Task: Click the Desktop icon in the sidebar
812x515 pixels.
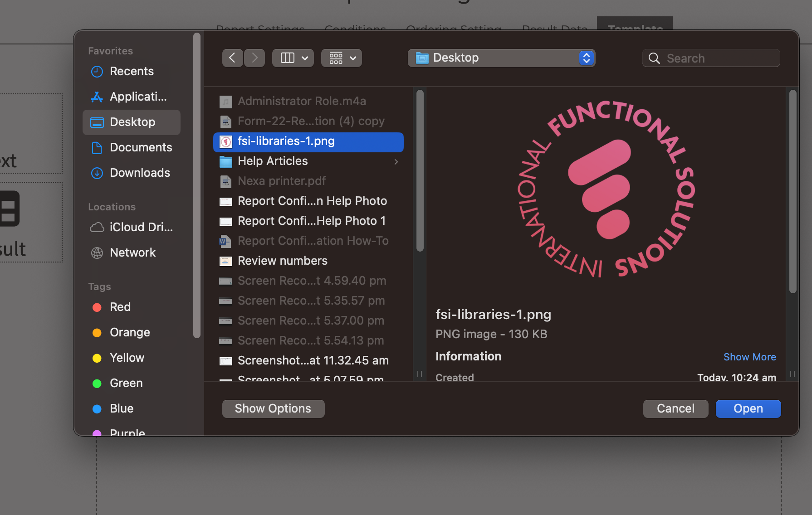Action: pos(97,122)
